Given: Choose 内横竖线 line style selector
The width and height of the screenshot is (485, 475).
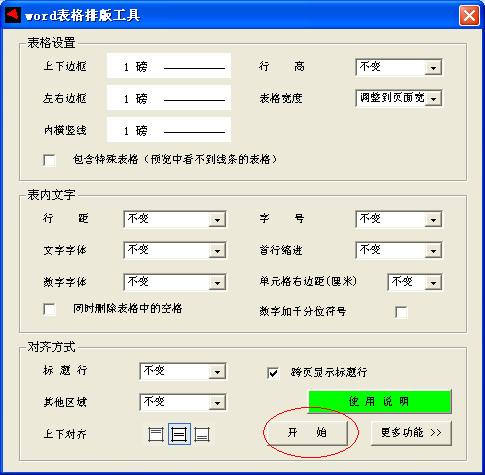Looking at the screenshot, I should coord(169,129).
